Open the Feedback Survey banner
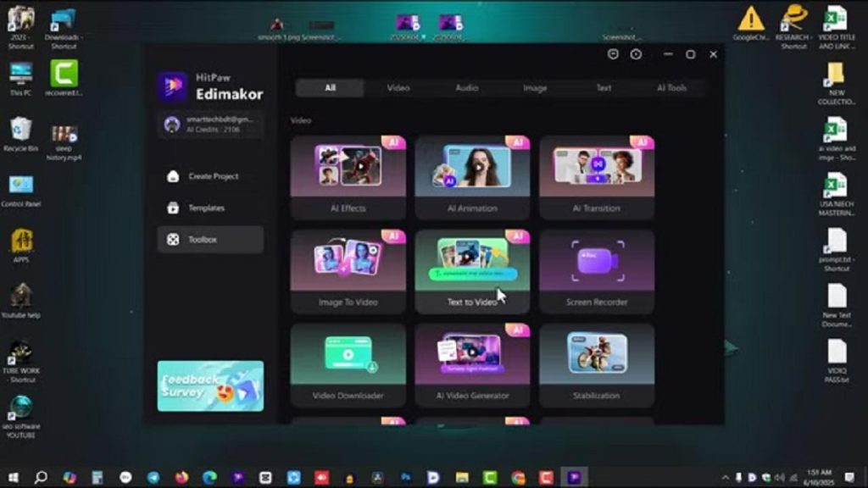Image resolution: width=868 pixels, height=488 pixels. [210, 386]
